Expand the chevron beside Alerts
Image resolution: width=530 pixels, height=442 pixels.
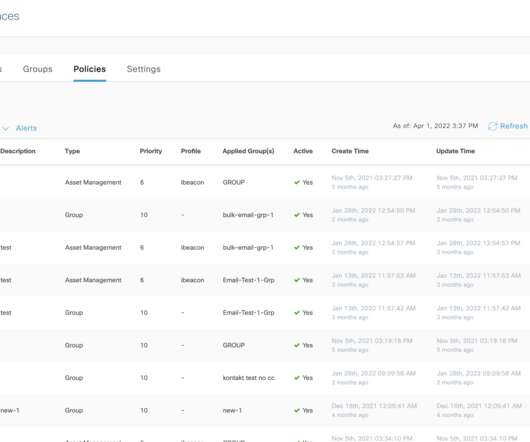(x=5, y=128)
